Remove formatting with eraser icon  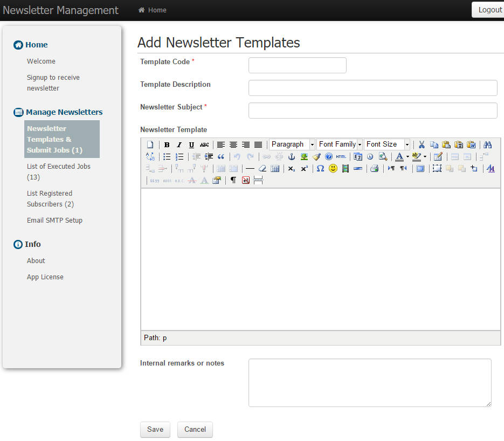click(263, 168)
